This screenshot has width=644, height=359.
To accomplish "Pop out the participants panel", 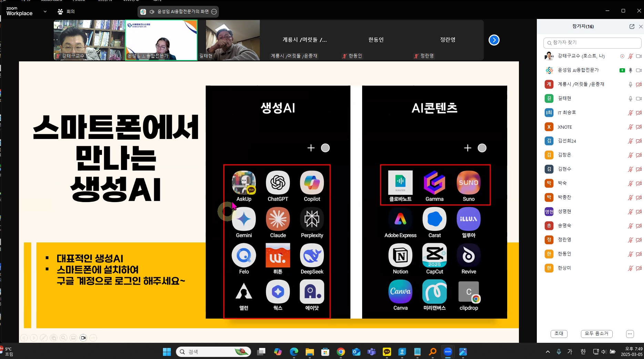I will 632,27.
